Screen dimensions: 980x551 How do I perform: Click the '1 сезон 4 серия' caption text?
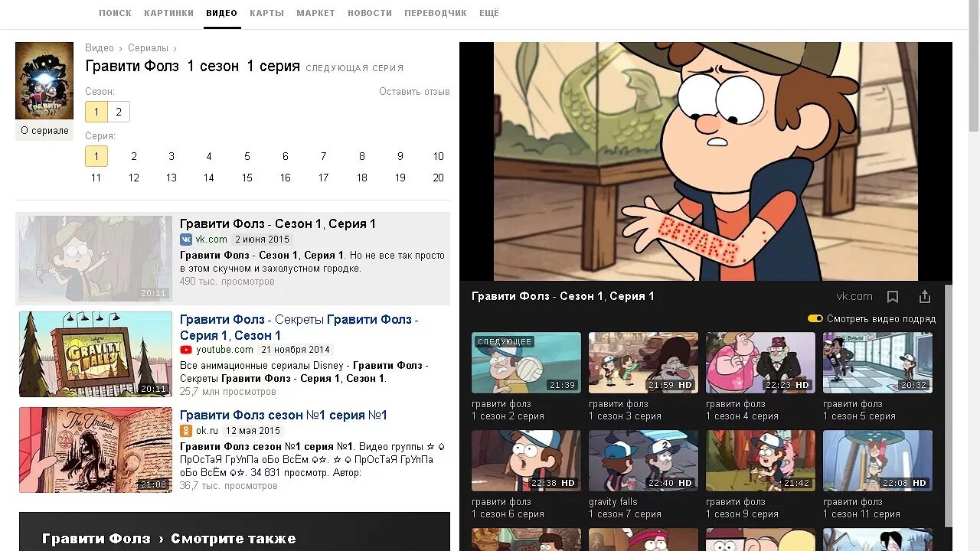click(742, 416)
